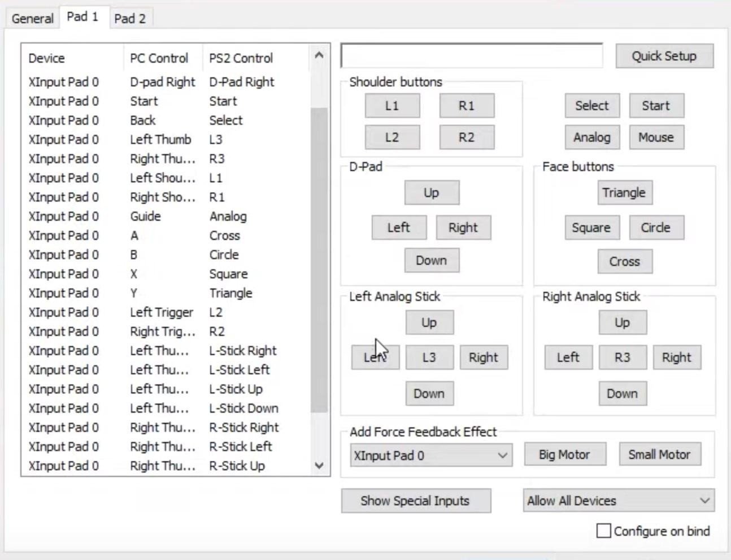Viewport: 731px width, 560px height.
Task: Select the B to Circle binding row
Action: [167, 255]
